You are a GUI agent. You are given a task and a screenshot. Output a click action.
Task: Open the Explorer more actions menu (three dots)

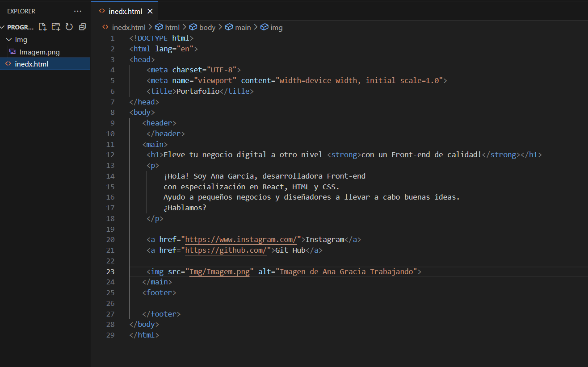[78, 11]
